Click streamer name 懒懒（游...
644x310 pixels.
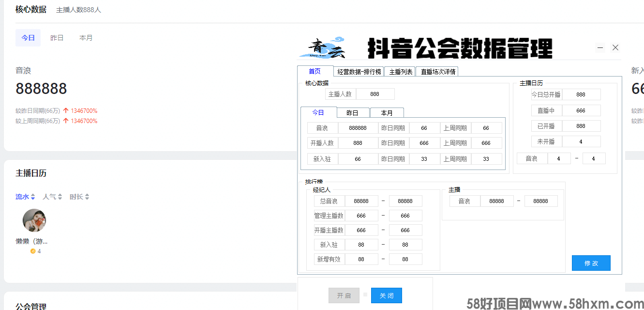click(31, 241)
